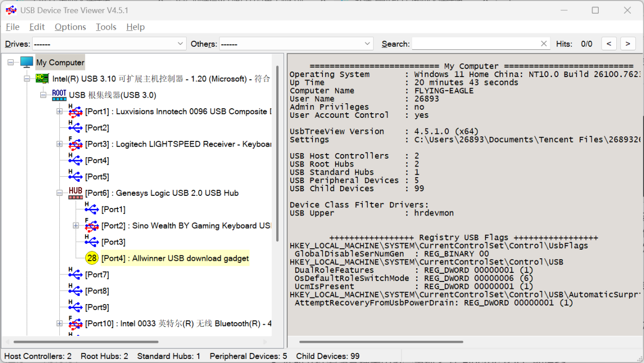Clear the search box with the X button

click(x=543, y=43)
